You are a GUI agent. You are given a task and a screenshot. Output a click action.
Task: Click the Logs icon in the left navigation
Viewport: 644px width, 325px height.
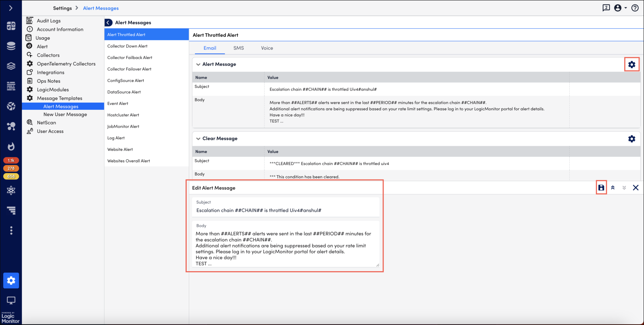click(11, 86)
